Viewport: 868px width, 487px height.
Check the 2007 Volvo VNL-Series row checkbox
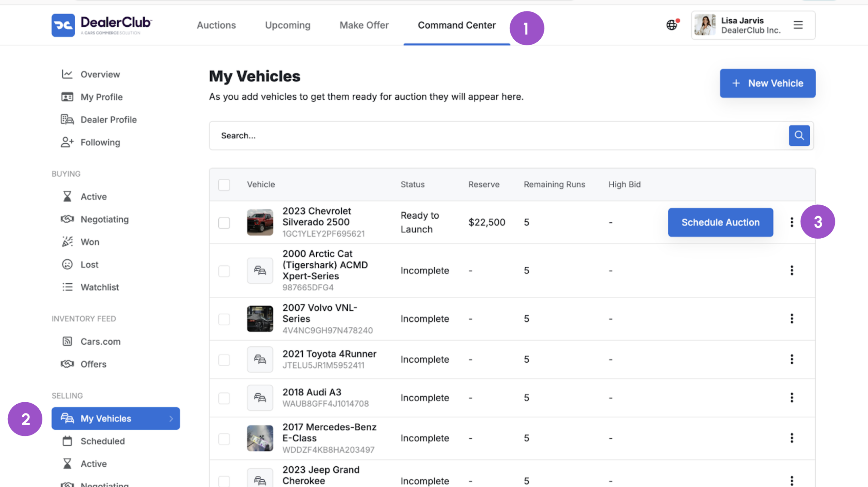tap(224, 319)
